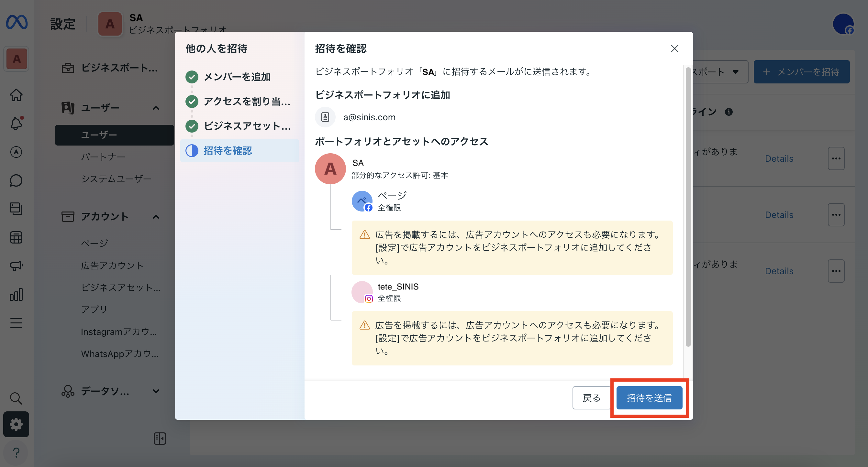868x467 pixels.
Task: Toggle the sidebar collapse icon at bottom
Action: (160, 439)
